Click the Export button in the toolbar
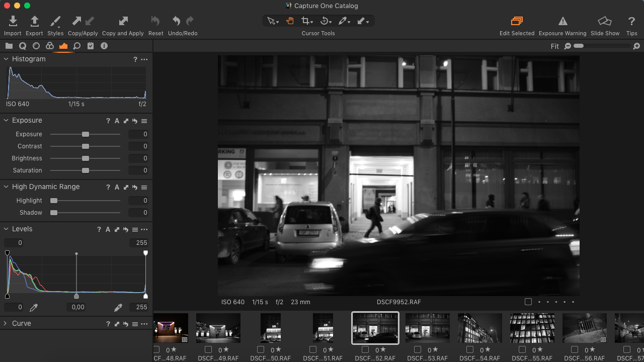The image size is (644, 362). point(34,22)
